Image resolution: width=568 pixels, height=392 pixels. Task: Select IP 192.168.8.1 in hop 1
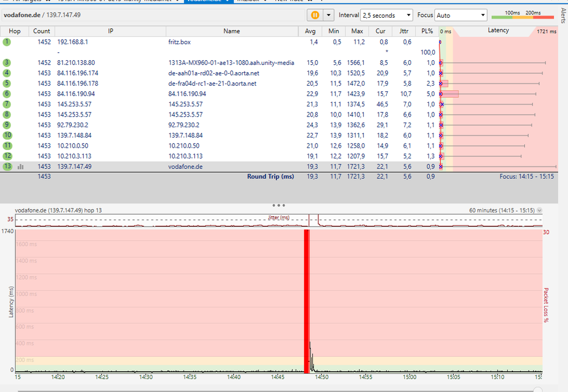(72, 42)
